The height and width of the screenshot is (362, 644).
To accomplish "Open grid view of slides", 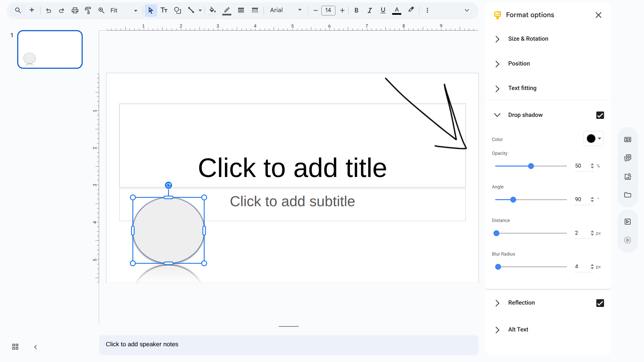I will click(15, 347).
